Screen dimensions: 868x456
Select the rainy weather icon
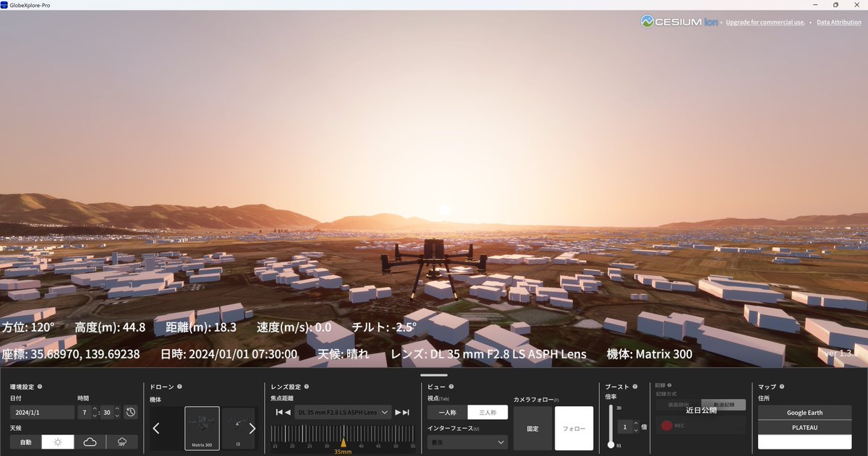click(121, 442)
